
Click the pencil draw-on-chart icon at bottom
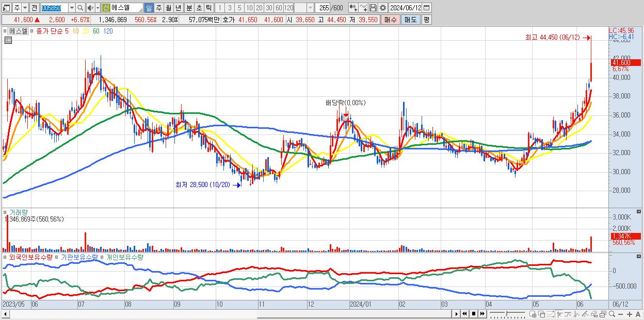(585, 314)
